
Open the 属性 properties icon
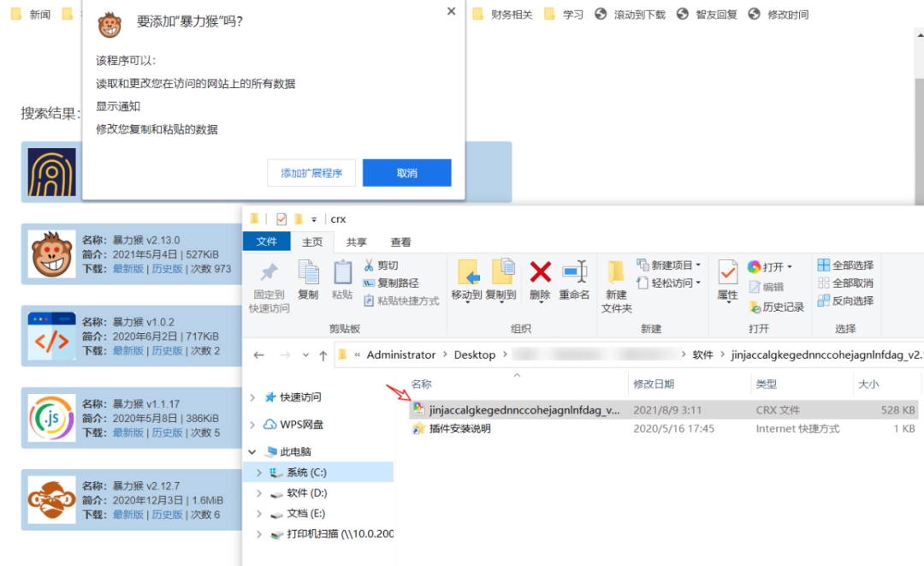pyautogui.click(x=726, y=274)
